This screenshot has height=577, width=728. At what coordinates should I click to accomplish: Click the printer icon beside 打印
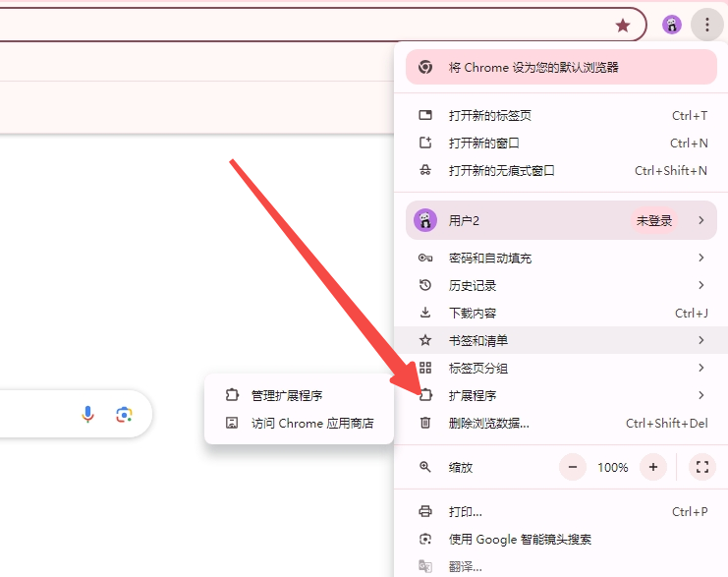(425, 511)
